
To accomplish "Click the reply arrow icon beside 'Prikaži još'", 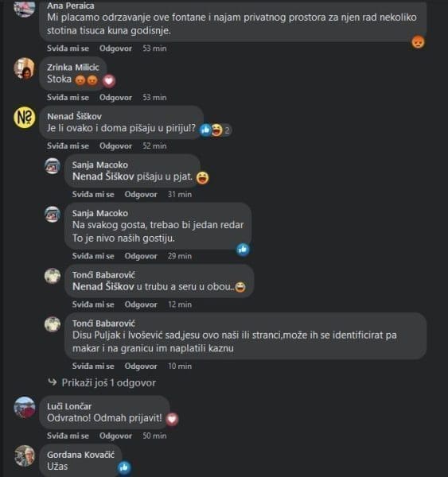I will click(53, 382).
